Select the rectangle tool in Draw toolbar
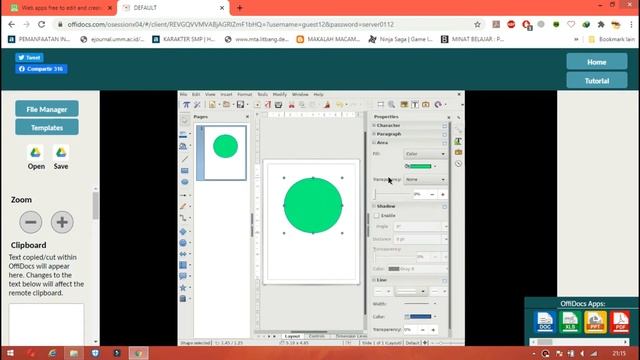The width and height of the screenshot is (640, 360). point(185,171)
